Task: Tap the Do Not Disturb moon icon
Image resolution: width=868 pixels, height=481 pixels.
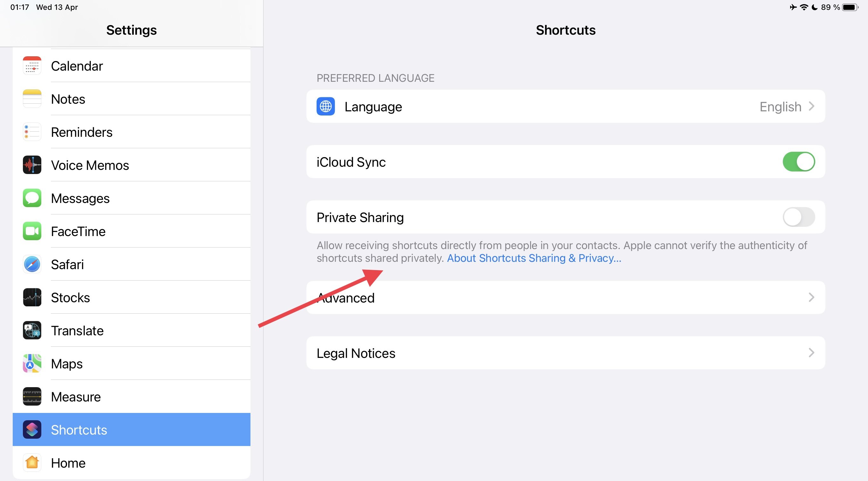Action: click(x=815, y=7)
